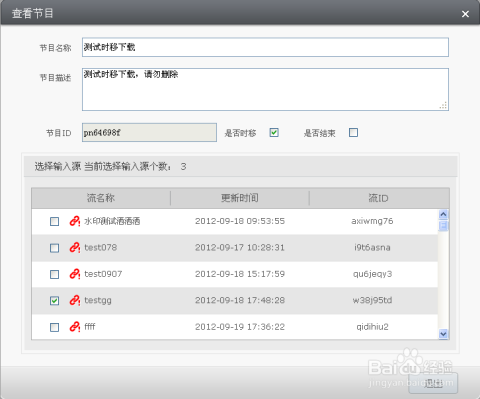Click the 节目名称 input field

(265, 47)
